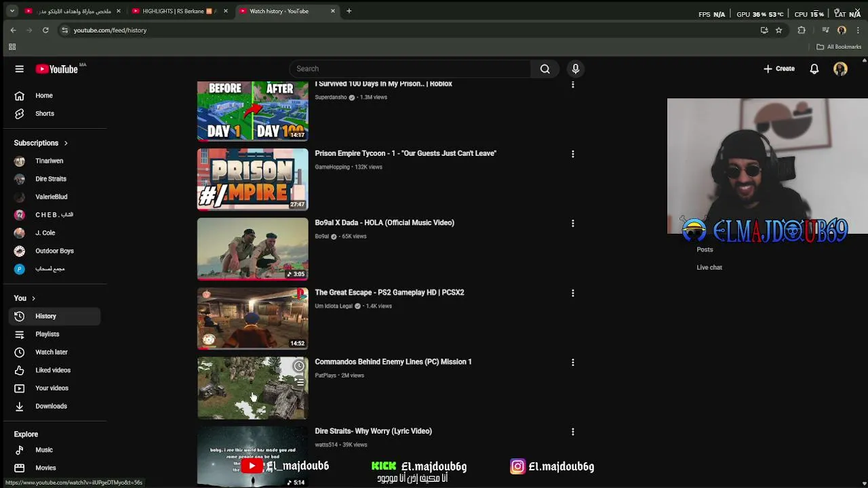Select the Watch history YouTube tab
Image resolution: width=868 pixels, height=488 pixels.
click(286, 11)
